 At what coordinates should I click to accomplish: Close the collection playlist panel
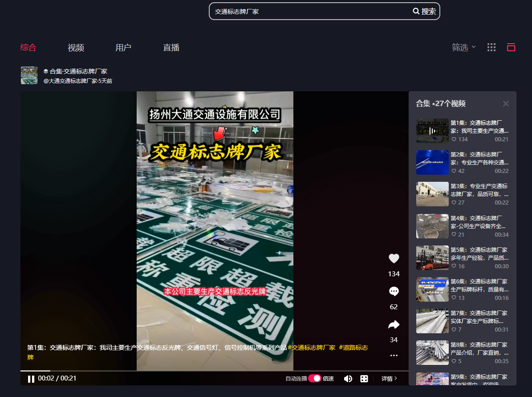coord(506,103)
